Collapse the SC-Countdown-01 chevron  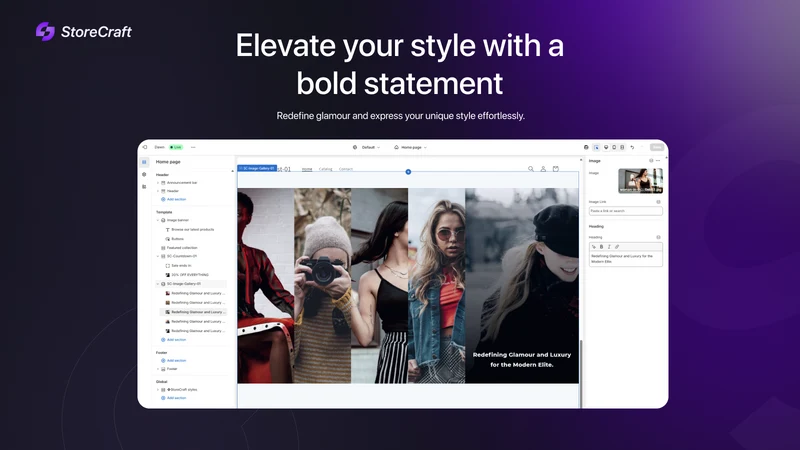158,256
